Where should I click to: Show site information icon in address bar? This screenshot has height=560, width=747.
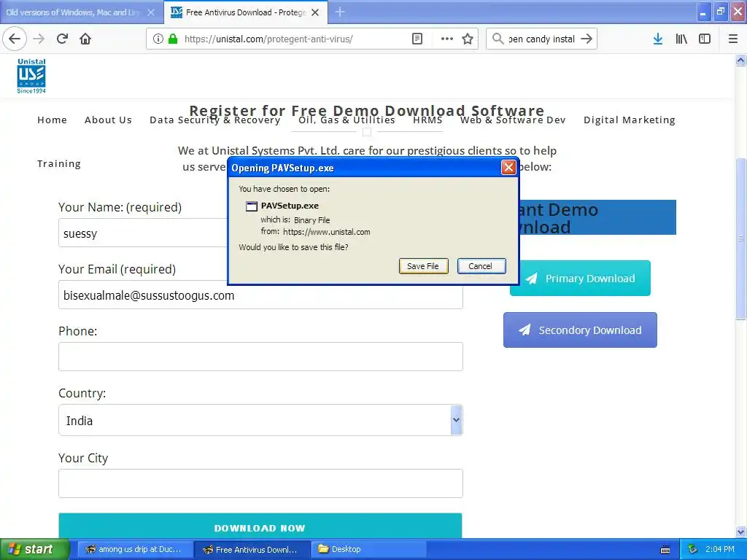[158, 39]
